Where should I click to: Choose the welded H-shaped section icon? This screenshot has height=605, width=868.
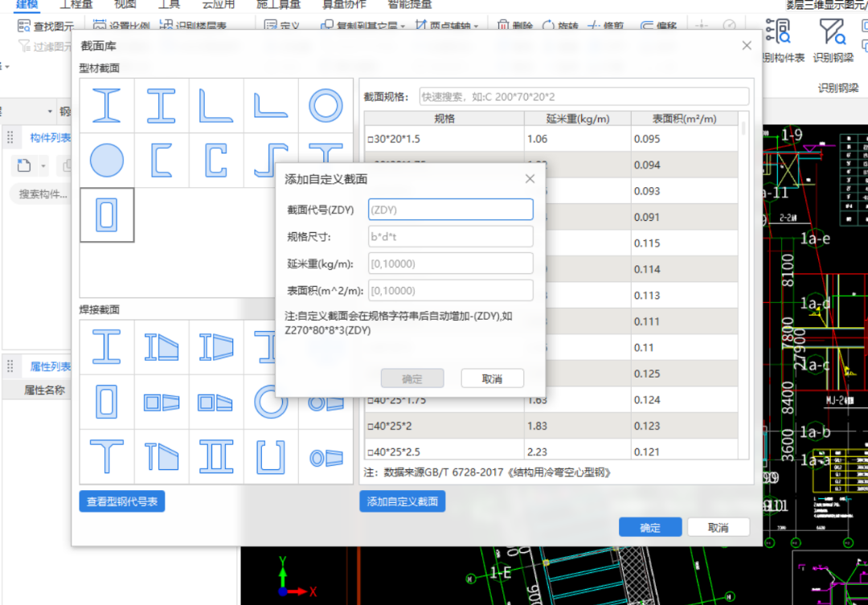pos(106,347)
